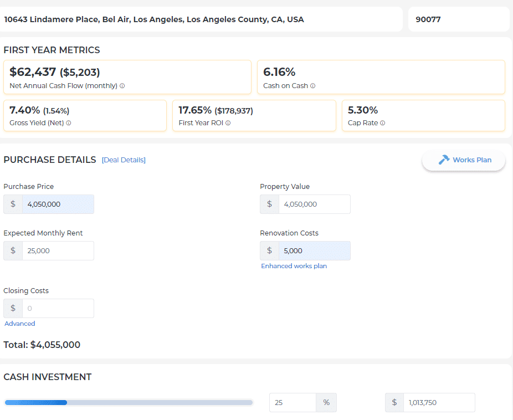Screen dimensions: 513x420
Task: Click info icon next to Cash on Cash
Action: click(313, 86)
